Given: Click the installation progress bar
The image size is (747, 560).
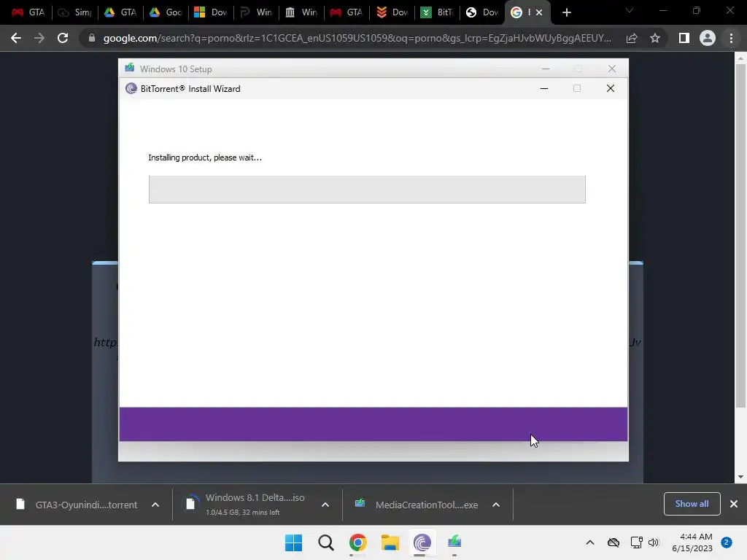Looking at the screenshot, I should (x=367, y=190).
